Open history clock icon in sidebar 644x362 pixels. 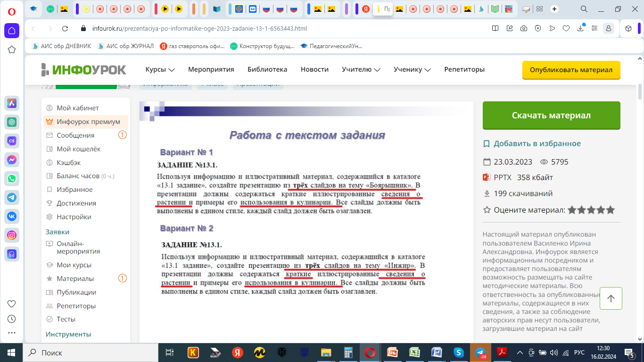pos(12,319)
